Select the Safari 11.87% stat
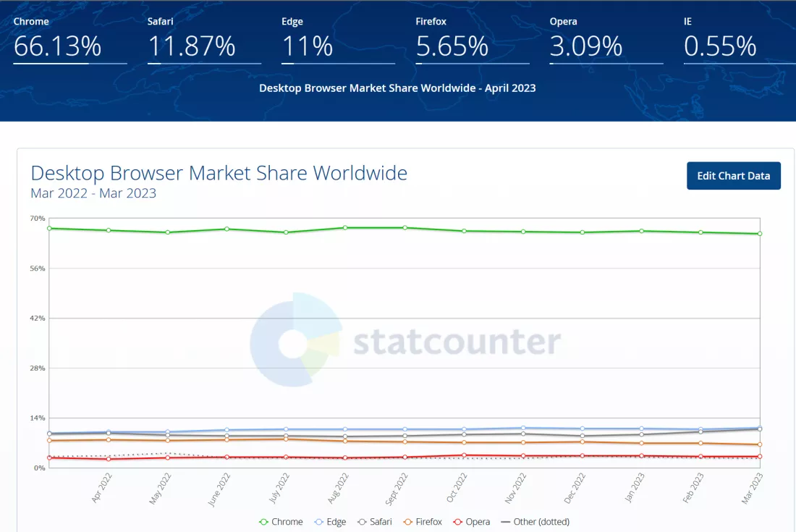796x532 pixels. pyautogui.click(x=191, y=46)
